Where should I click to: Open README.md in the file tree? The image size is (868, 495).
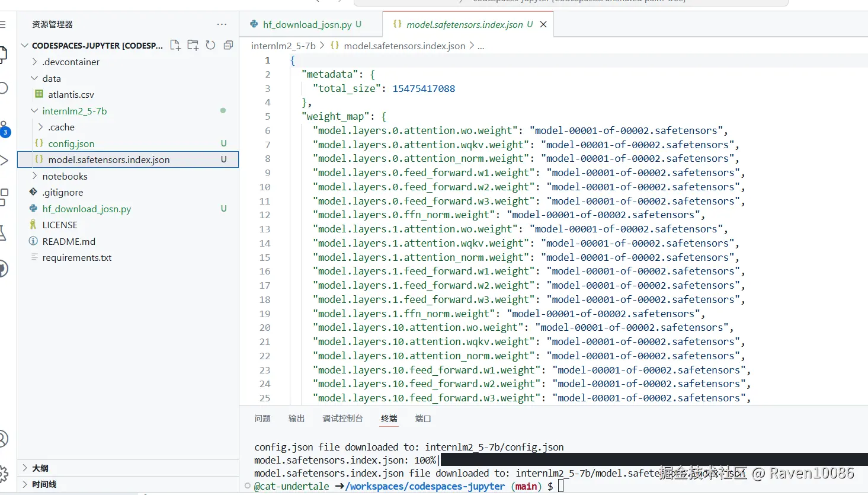(127, 241)
